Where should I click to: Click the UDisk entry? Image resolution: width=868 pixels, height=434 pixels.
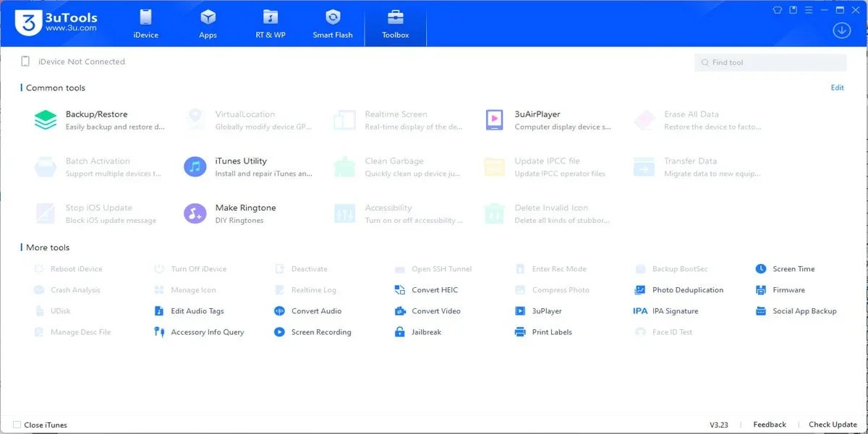(x=52, y=311)
